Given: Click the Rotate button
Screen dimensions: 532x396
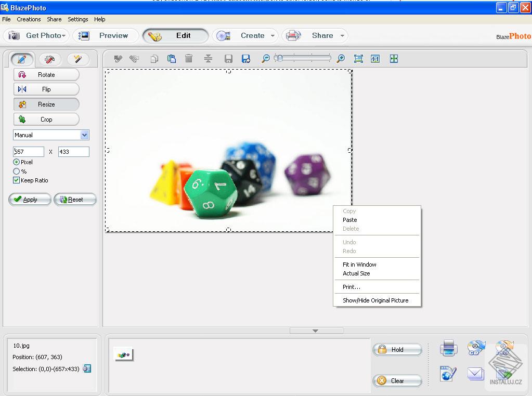Looking at the screenshot, I should pyautogui.click(x=46, y=75).
